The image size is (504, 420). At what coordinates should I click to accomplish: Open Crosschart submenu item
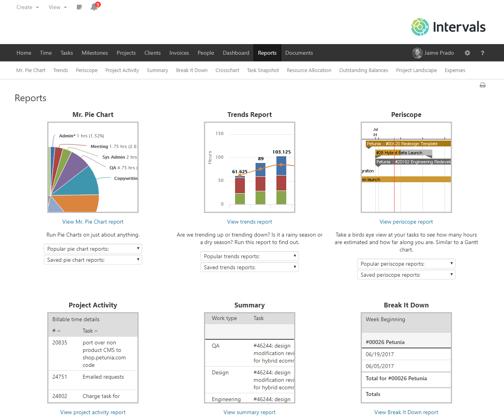(227, 70)
